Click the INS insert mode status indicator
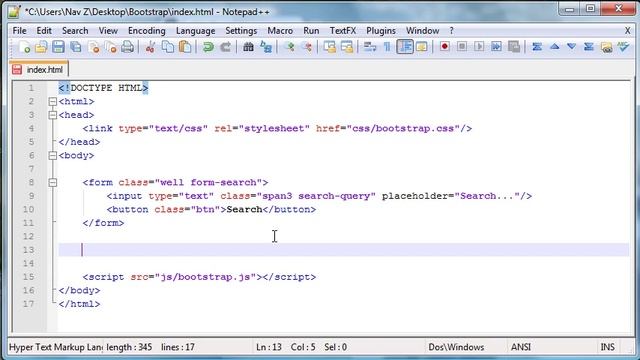The image size is (640, 360). 607,347
